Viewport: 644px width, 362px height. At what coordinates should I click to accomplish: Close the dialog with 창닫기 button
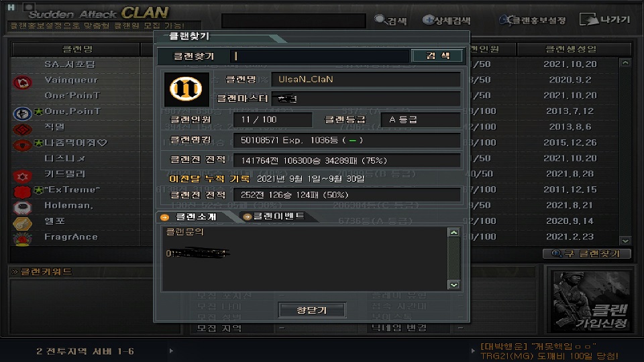click(x=312, y=310)
